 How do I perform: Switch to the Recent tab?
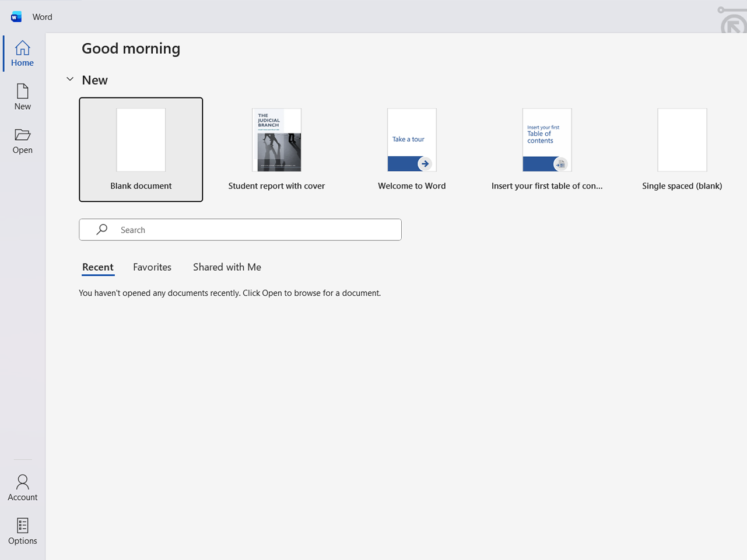point(98,267)
